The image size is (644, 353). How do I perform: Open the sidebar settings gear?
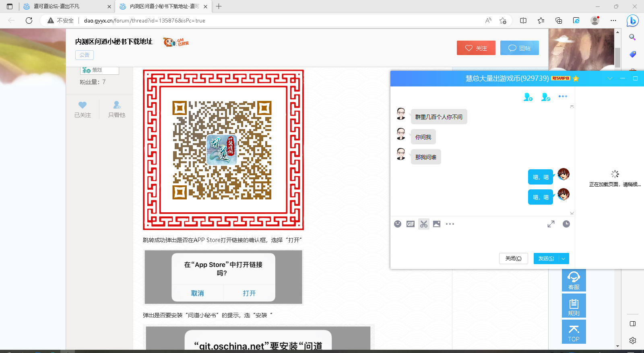click(x=633, y=341)
